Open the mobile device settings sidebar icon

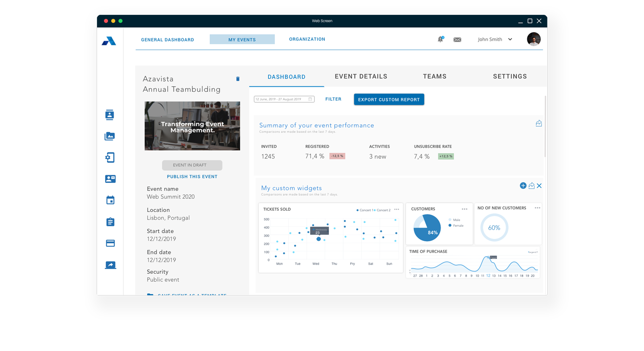[x=110, y=158]
